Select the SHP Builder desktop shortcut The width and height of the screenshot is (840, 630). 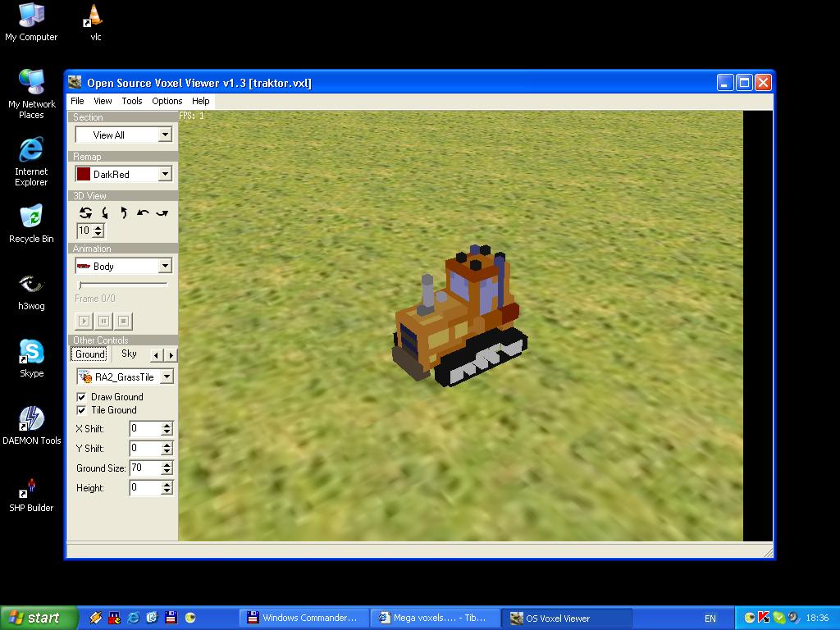(x=31, y=495)
